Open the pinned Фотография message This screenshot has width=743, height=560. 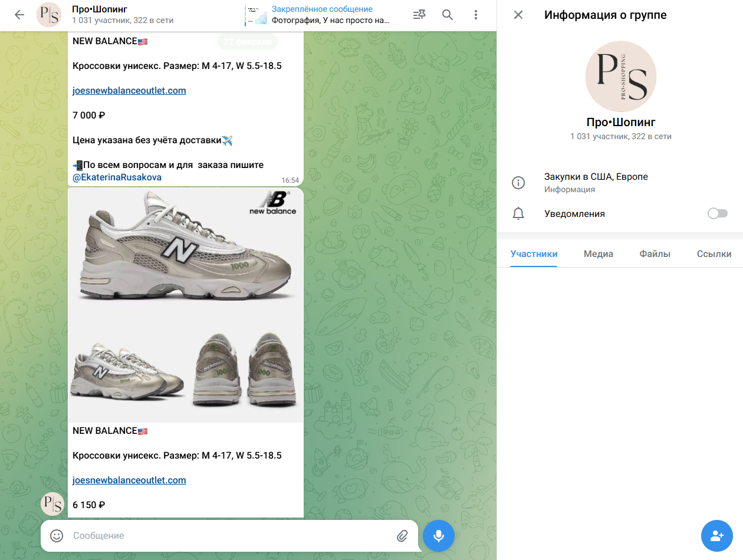click(x=324, y=15)
